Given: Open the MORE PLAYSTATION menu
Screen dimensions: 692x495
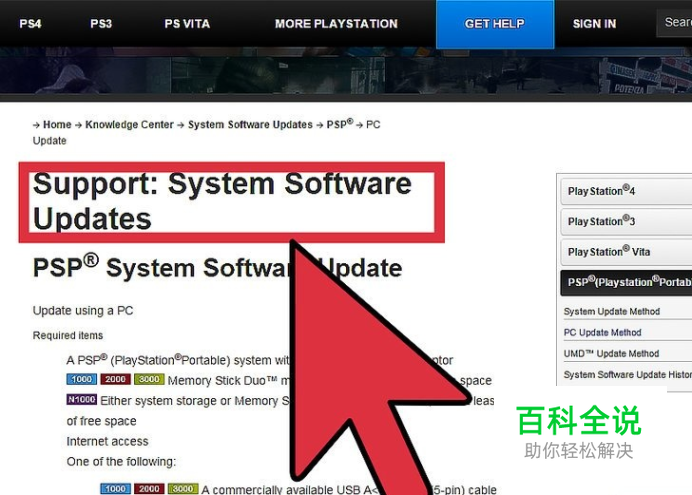Looking at the screenshot, I should tap(336, 24).
